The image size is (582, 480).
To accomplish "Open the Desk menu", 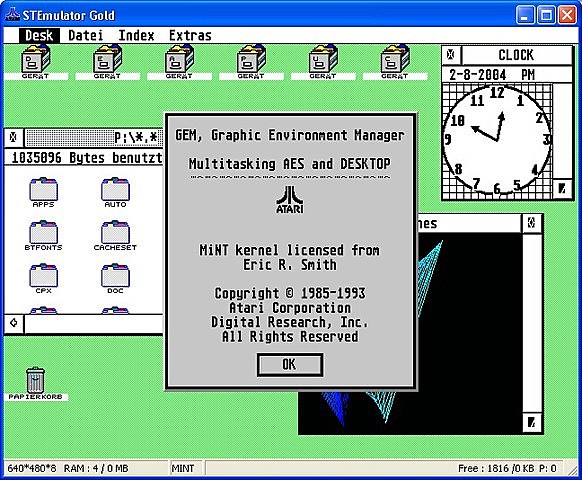I will 39,36.
